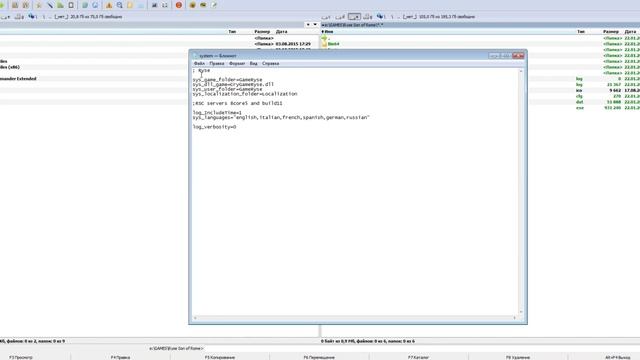Sort left panel by Тип column header

(232, 31)
